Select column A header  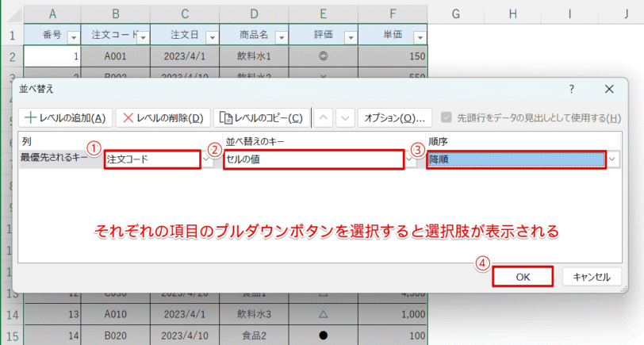coord(52,14)
